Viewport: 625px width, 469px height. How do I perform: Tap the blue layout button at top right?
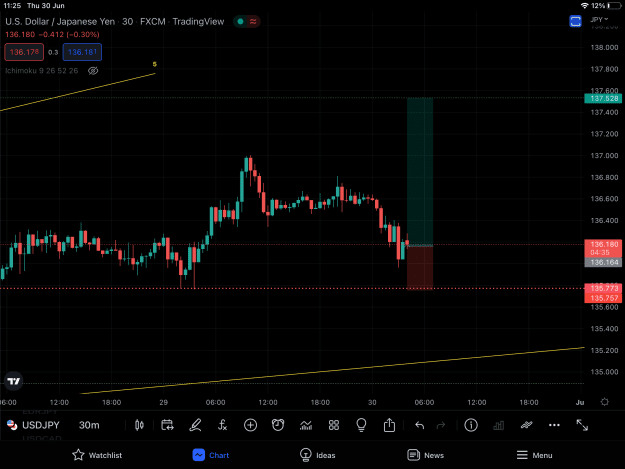point(575,21)
